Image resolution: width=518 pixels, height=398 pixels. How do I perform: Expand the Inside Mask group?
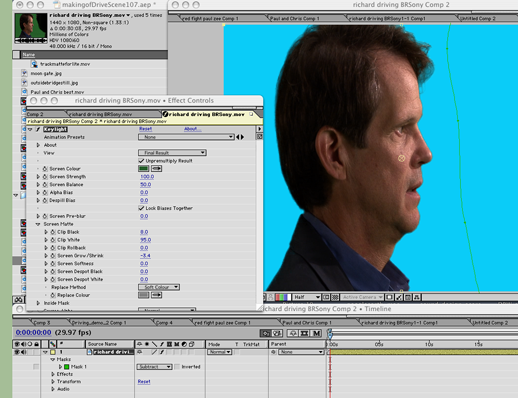[38, 303]
